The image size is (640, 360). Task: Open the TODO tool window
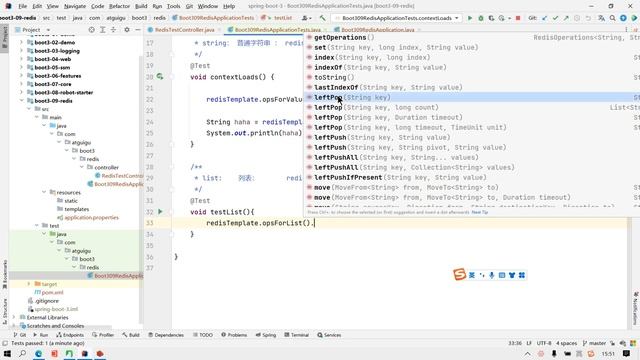(203, 335)
